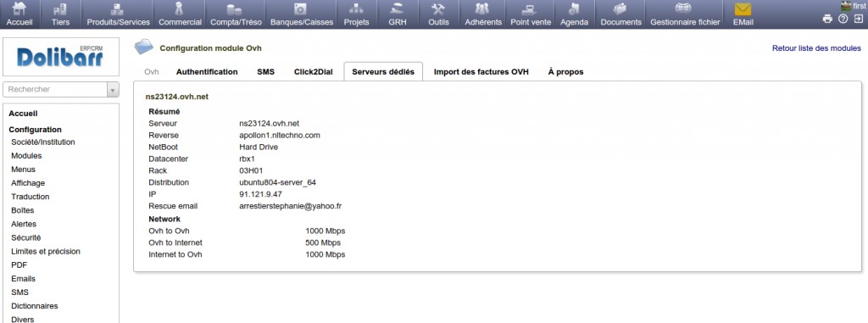The image size is (868, 323).
Task: Click the print icon at top right
Action: (x=827, y=19)
